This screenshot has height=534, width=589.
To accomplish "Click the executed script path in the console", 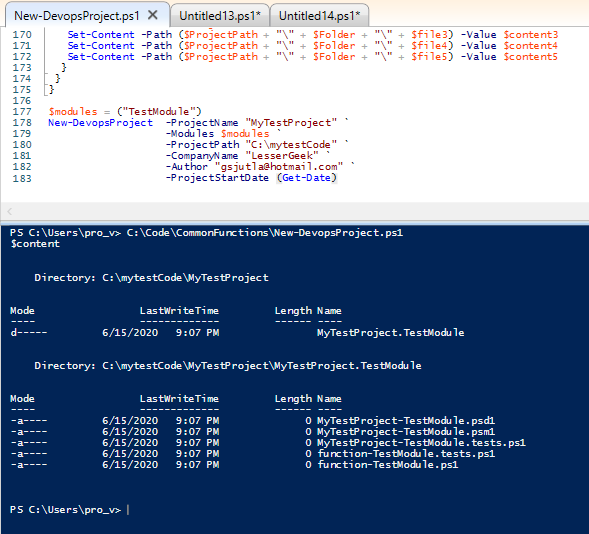I will (265, 233).
